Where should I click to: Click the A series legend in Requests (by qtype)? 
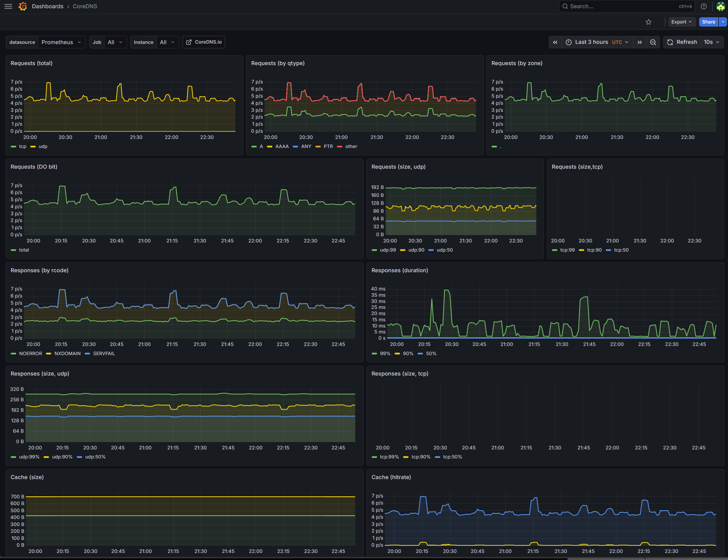pos(261,147)
